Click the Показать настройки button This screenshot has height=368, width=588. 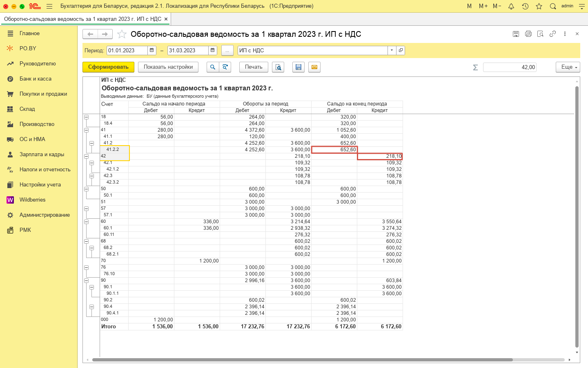point(168,67)
